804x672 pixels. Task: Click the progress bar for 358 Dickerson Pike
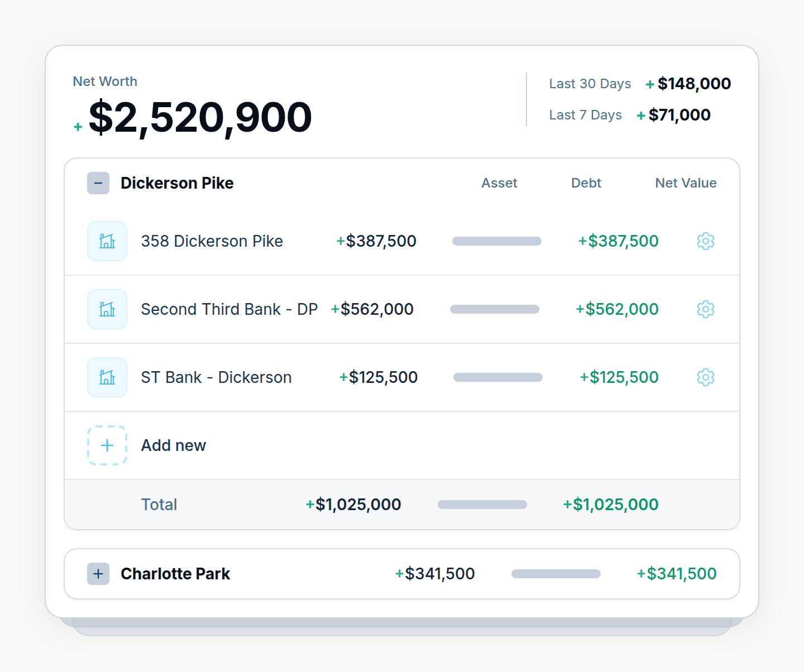(496, 241)
